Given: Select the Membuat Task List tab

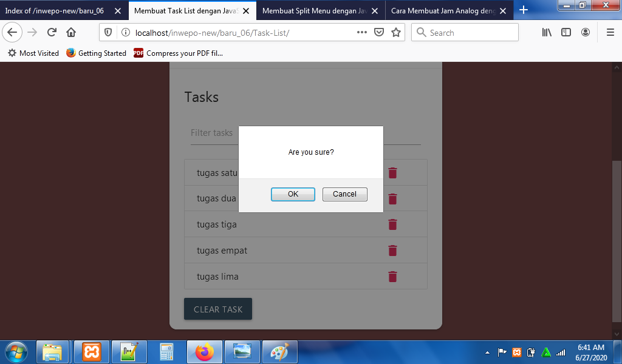Looking at the screenshot, I should [186, 11].
